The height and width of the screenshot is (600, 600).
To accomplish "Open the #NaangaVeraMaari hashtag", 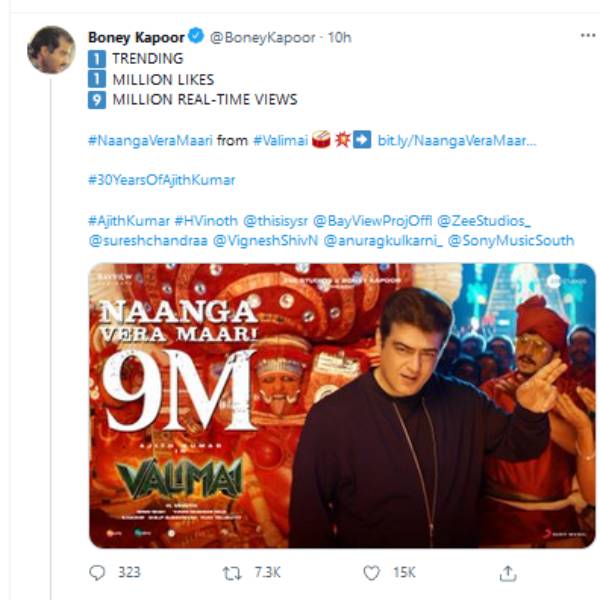I will tap(150, 140).
